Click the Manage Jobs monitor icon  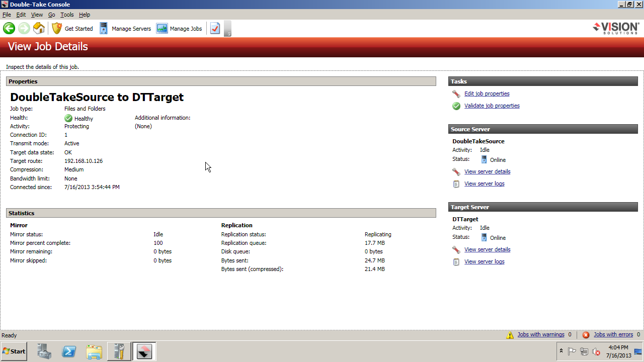(x=162, y=28)
